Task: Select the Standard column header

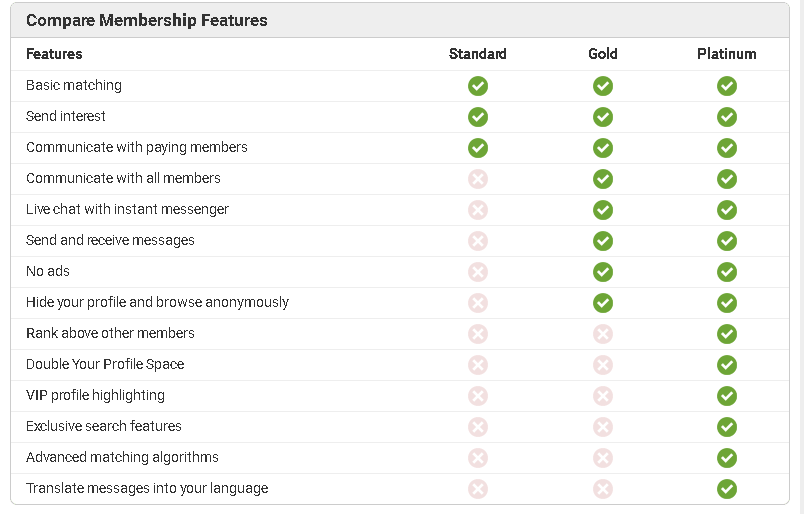Action: pyautogui.click(x=477, y=54)
